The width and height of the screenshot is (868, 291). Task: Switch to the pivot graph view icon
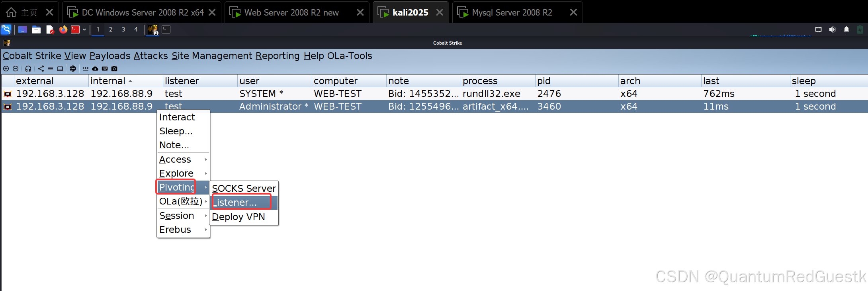(41, 69)
